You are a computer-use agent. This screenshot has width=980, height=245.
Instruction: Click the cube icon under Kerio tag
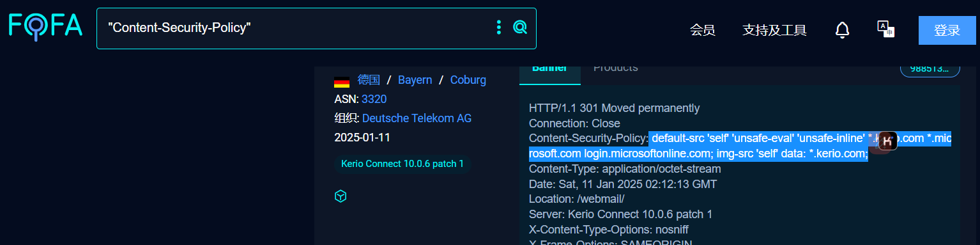[341, 196]
